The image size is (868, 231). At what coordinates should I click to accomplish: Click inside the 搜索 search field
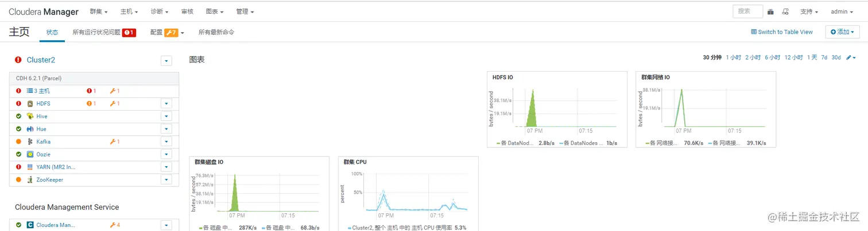pos(747,11)
